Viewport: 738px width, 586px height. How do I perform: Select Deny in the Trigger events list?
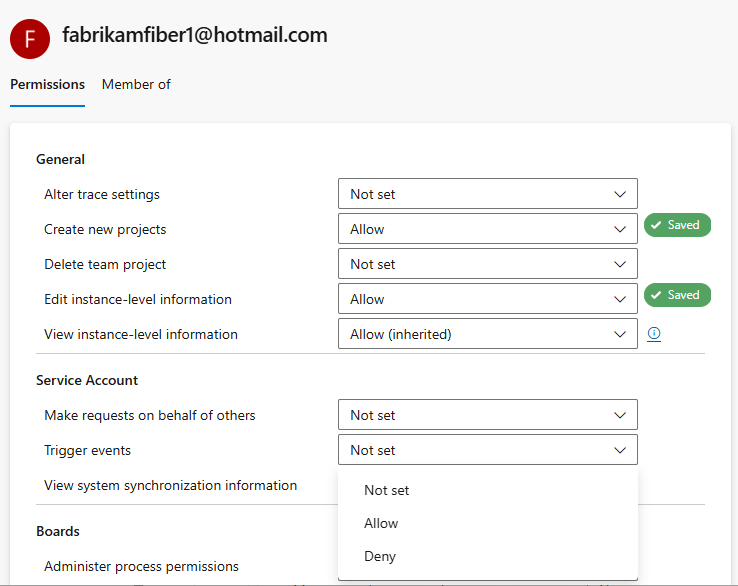pyautogui.click(x=380, y=556)
